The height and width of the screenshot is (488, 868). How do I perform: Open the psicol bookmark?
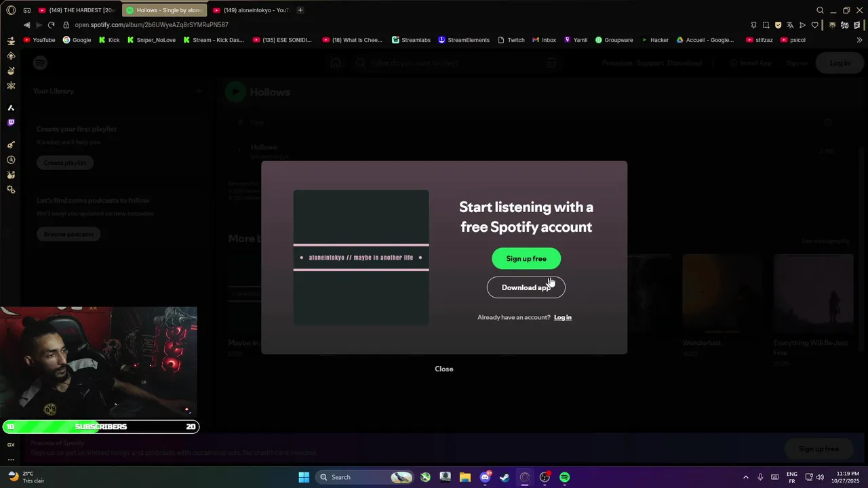(x=793, y=40)
